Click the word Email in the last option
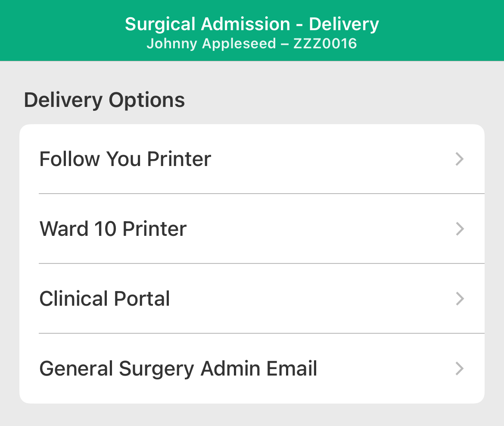The width and height of the screenshot is (504, 426). pos(292,369)
